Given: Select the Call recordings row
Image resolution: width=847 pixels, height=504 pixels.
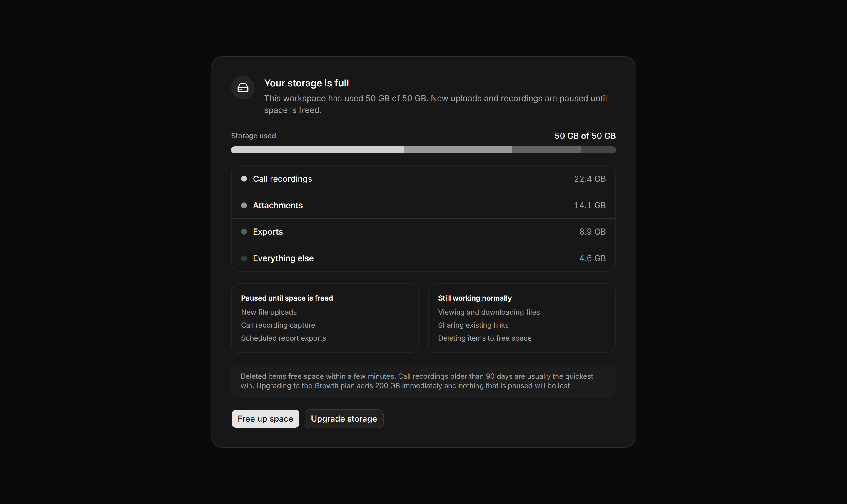Looking at the screenshot, I should click(x=423, y=179).
